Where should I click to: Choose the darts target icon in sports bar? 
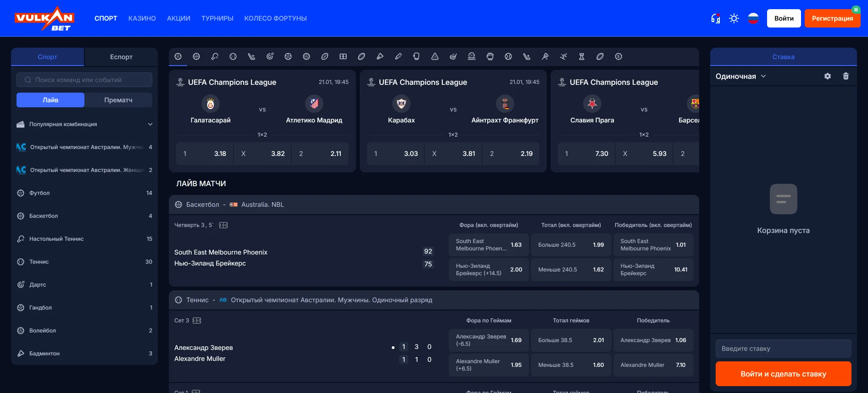pyautogui.click(x=270, y=56)
